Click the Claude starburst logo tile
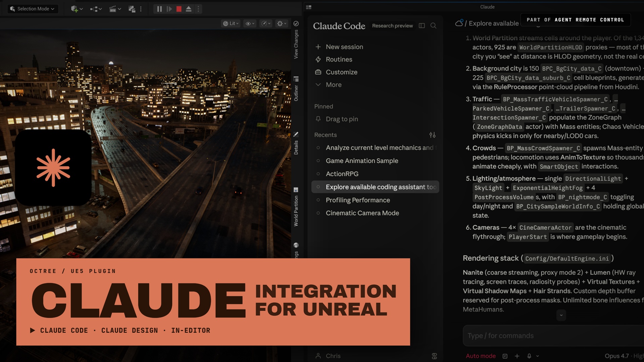The image size is (644, 362). [53, 167]
